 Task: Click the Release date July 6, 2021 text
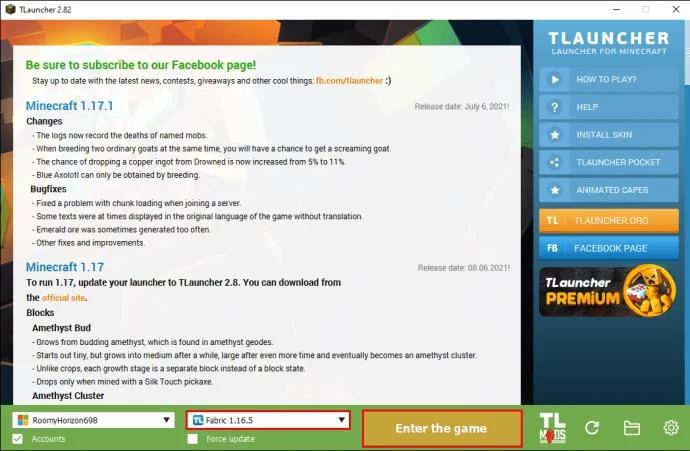462,106
